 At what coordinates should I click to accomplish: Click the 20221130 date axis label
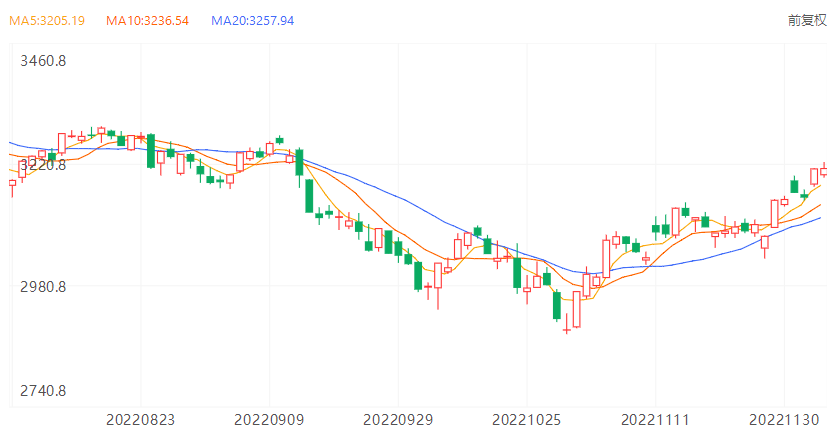pos(786,418)
